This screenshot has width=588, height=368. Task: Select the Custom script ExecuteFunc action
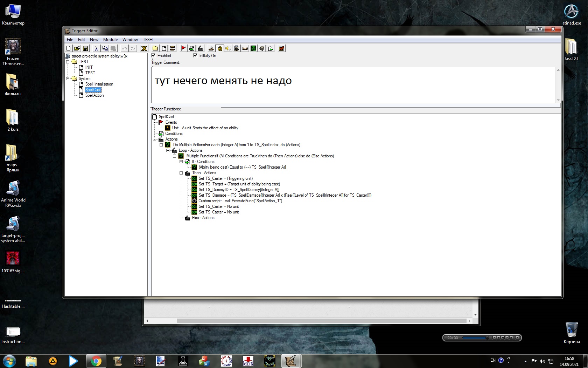[240, 201]
